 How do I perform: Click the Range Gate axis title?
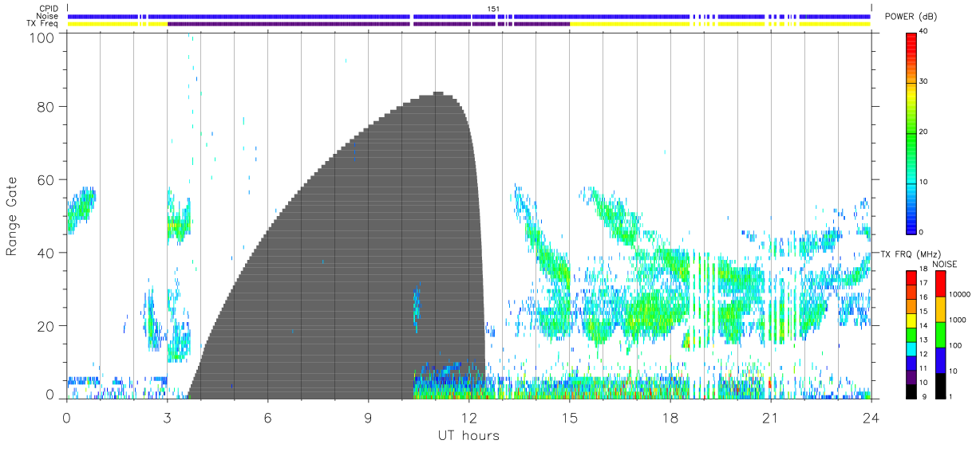pos(12,217)
